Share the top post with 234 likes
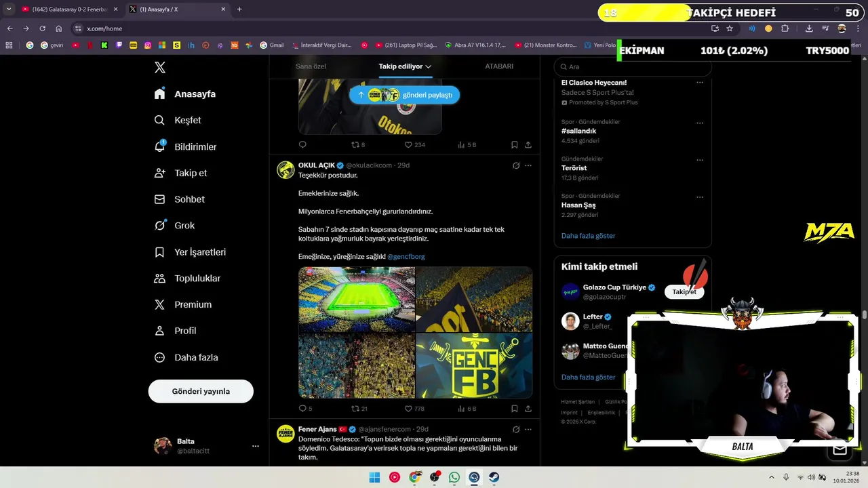This screenshot has width=868, height=488. 528,144
